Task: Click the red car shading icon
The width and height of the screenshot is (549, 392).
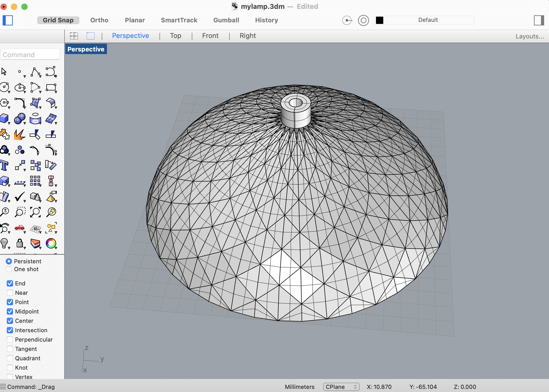Action: click(20, 228)
